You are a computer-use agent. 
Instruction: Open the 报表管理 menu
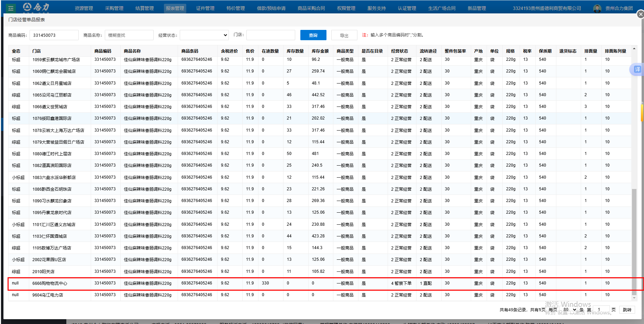[175, 8]
